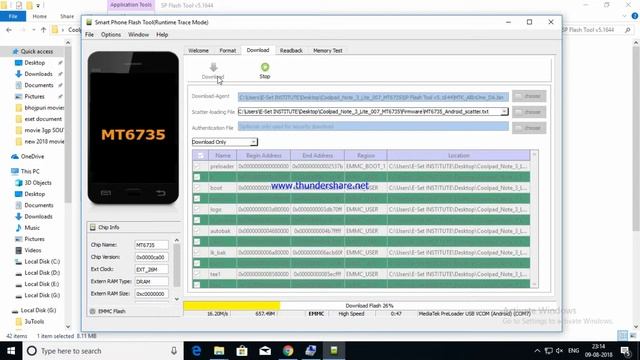Show hidden tray icons chevron
The height and width of the screenshot is (360, 640).
pyautogui.click(x=537, y=351)
